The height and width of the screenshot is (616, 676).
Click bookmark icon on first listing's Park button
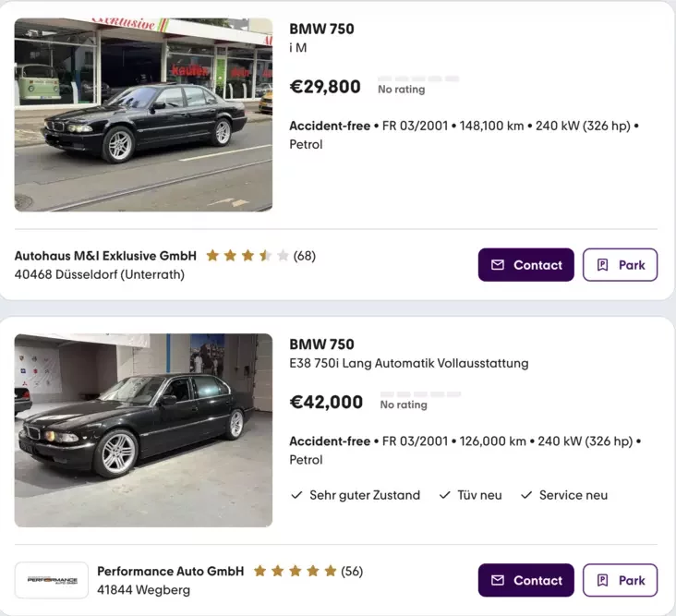[603, 265]
